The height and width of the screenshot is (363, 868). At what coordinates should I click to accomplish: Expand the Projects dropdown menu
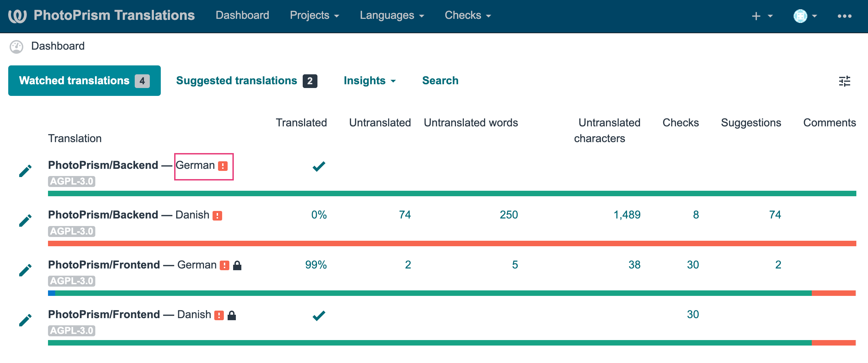click(314, 15)
